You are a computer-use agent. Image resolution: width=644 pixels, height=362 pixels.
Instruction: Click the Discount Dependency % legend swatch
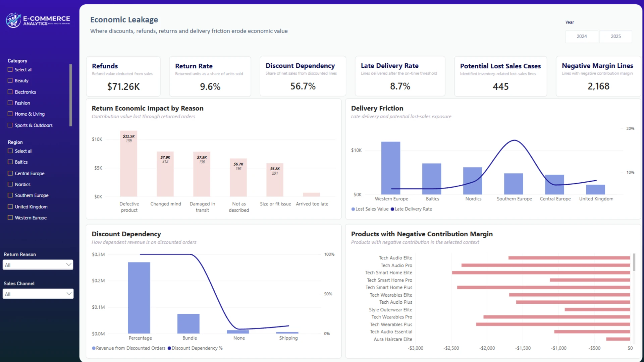[x=169, y=348]
